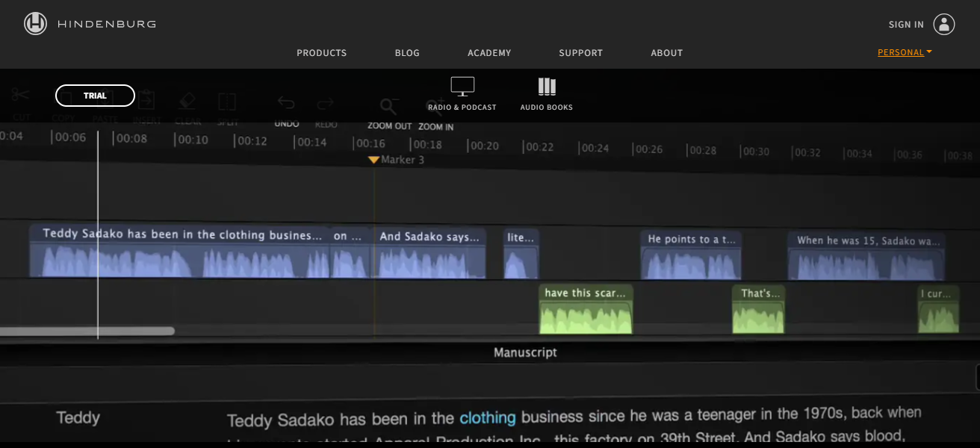This screenshot has width=980, height=448.
Task: Select the green 'have this scar...' audio clip
Action: click(586, 310)
